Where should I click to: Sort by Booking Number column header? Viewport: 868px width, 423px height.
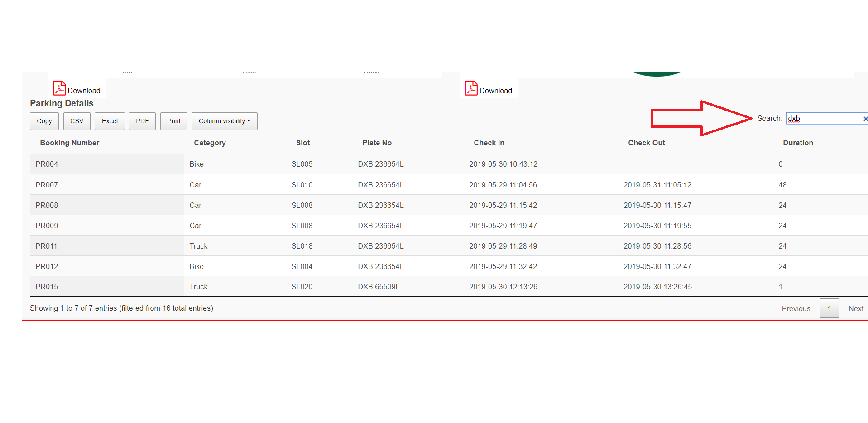69,143
